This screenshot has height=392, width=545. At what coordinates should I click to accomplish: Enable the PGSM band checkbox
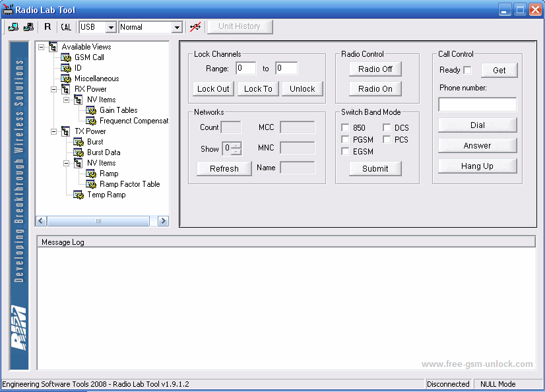[x=345, y=139]
